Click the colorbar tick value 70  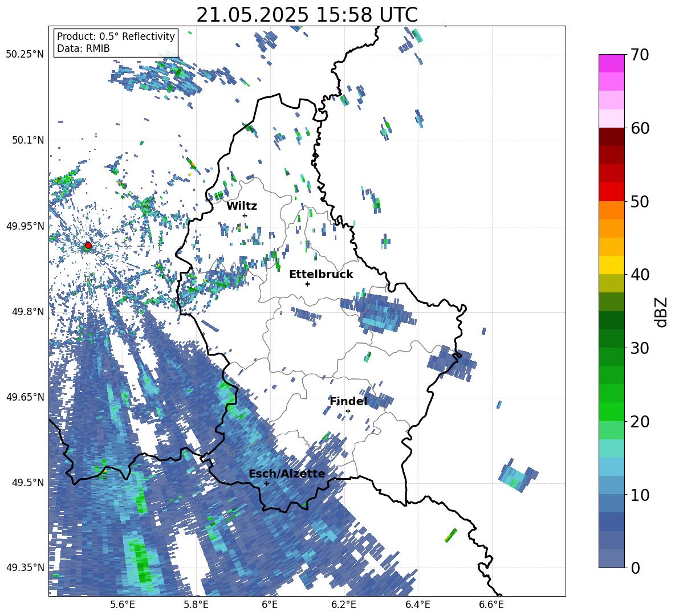tap(640, 55)
